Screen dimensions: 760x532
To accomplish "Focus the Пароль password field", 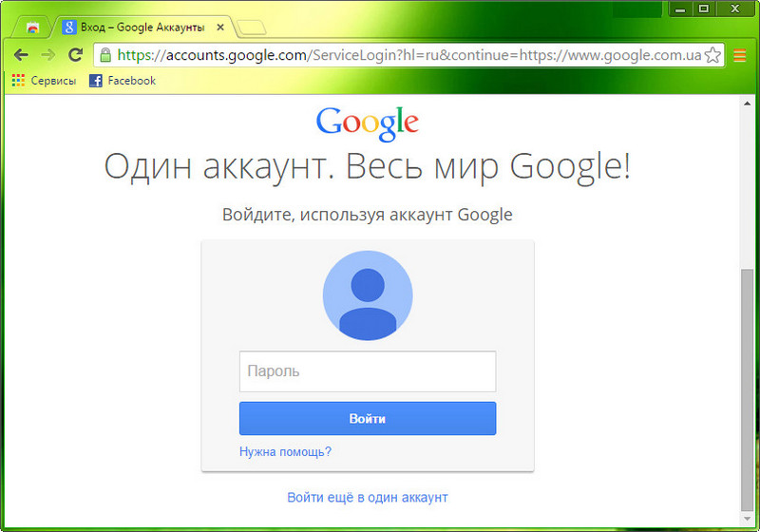I will click(x=368, y=371).
